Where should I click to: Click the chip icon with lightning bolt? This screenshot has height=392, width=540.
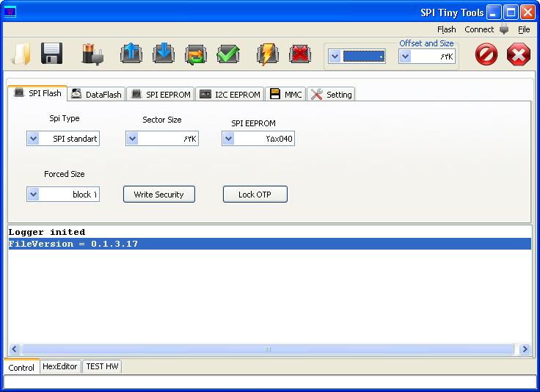[267, 54]
